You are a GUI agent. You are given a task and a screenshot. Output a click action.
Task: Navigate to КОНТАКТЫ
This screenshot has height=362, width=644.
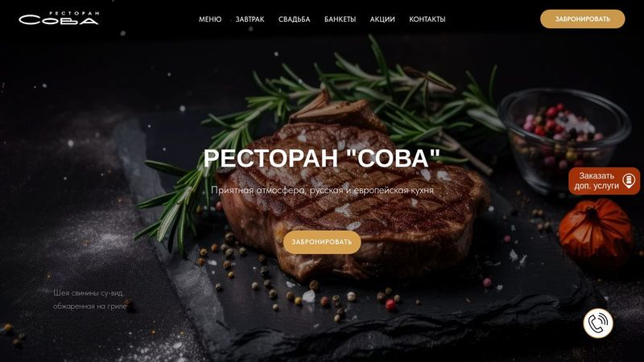click(427, 19)
